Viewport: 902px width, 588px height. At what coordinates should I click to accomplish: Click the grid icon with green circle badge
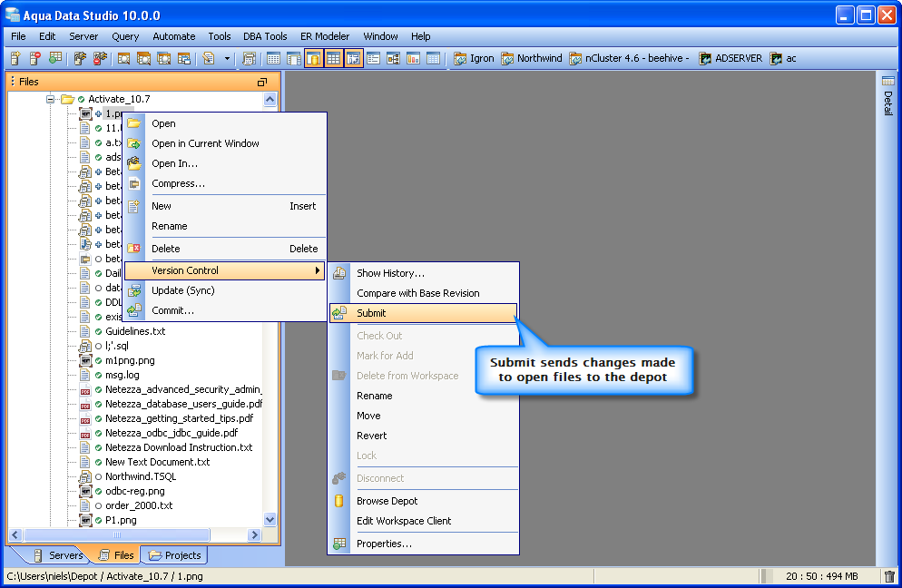pyautogui.click(x=55, y=58)
